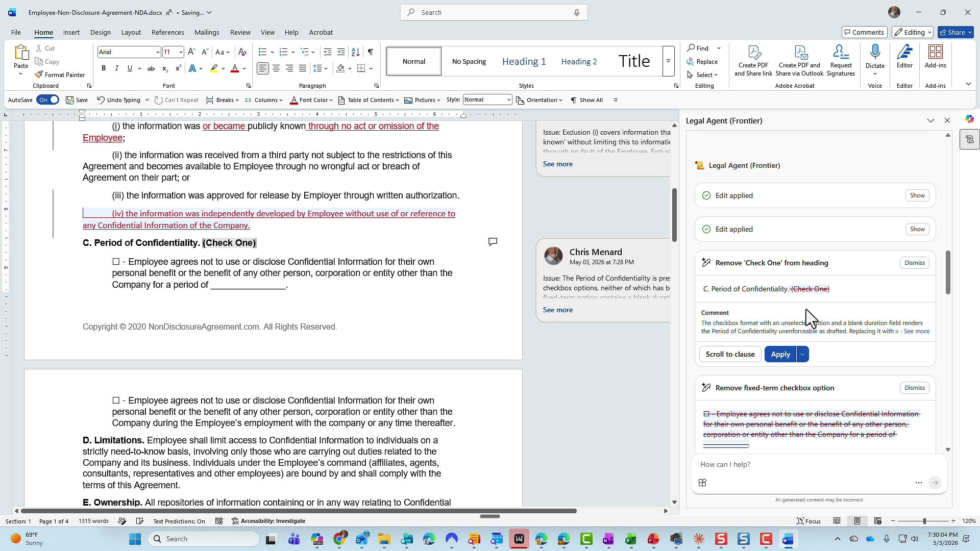This screenshot has width=980, height=551.
Task: Open the References tab
Action: pos(167,32)
